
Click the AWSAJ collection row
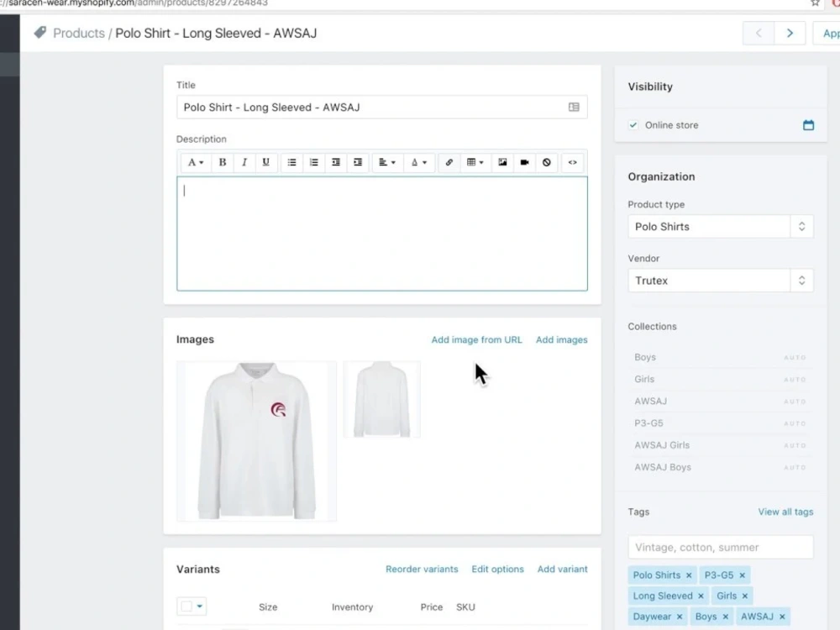721,402
